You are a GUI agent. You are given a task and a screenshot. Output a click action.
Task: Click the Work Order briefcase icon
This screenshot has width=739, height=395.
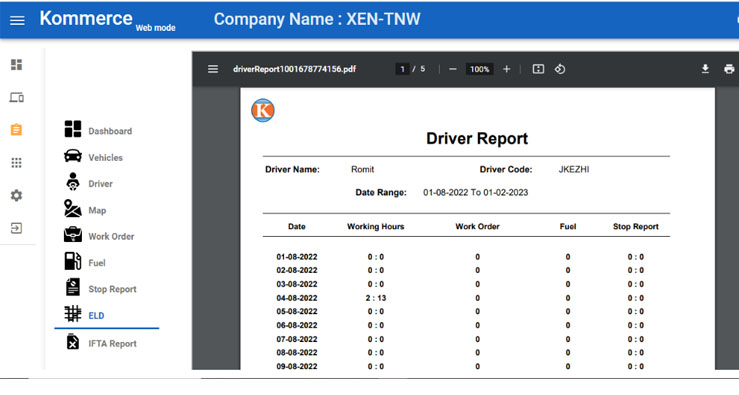(x=73, y=234)
